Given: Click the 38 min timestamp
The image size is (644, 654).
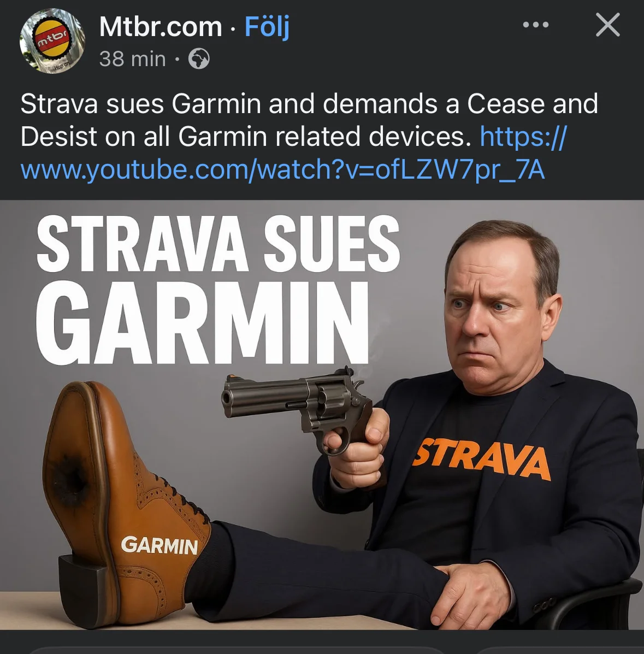Looking at the screenshot, I should [x=133, y=59].
